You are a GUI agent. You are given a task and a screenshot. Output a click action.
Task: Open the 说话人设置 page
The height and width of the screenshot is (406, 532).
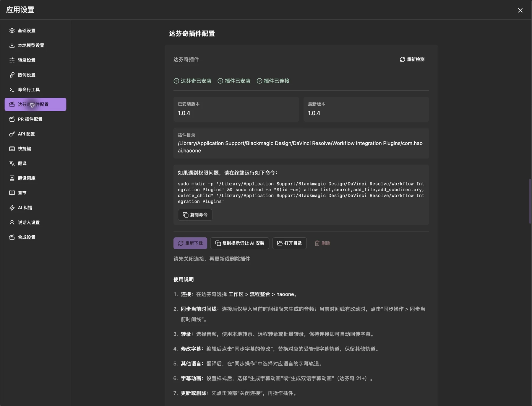click(x=35, y=223)
